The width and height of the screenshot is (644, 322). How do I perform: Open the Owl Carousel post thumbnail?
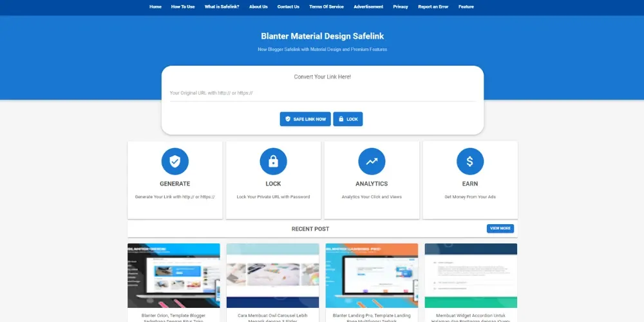click(x=272, y=276)
